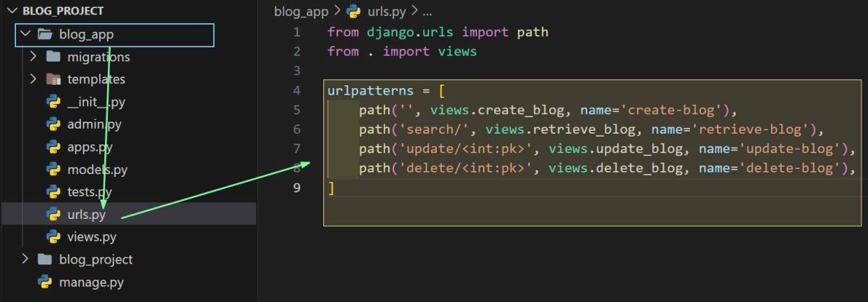
Task: Click the Python icon beside tests.py
Action: click(53, 191)
